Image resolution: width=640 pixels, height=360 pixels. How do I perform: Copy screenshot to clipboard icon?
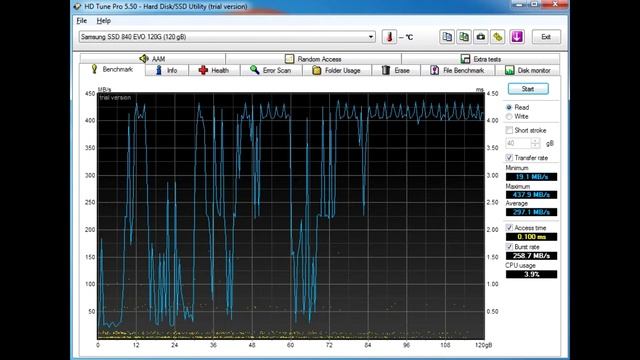pyautogui.click(x=464, y=37)
